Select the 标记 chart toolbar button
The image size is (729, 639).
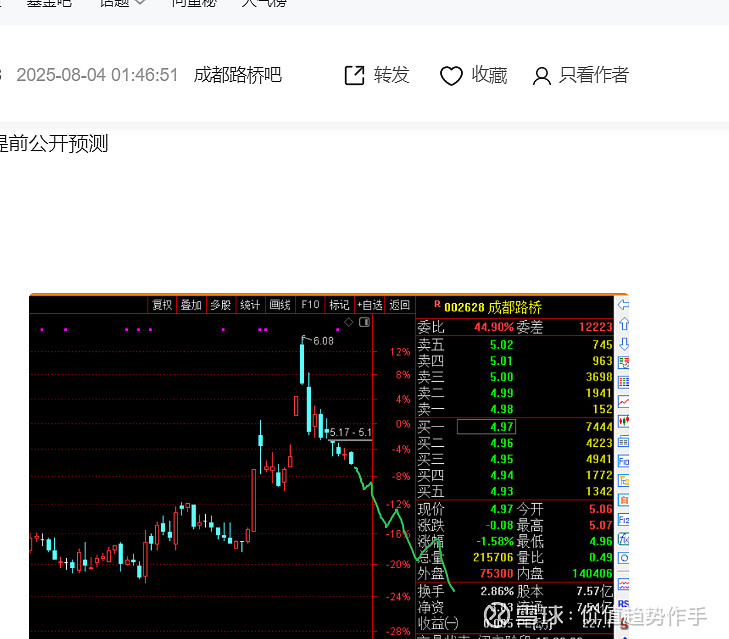coord(339,305)
